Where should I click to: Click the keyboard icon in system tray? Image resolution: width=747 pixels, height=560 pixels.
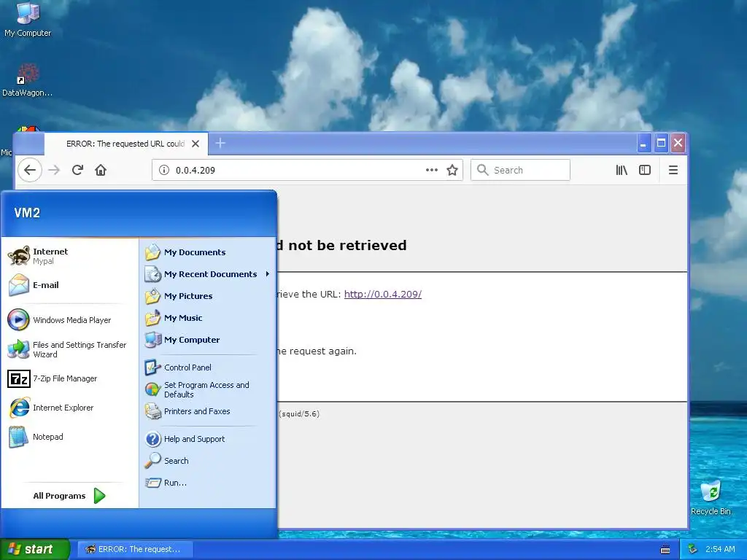point(665,550)
